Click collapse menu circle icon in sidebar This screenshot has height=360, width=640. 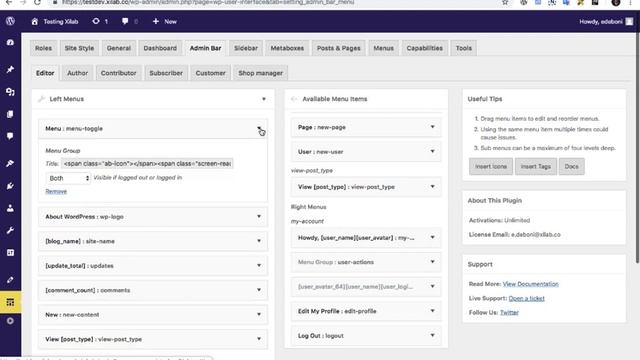coord(10,321)
